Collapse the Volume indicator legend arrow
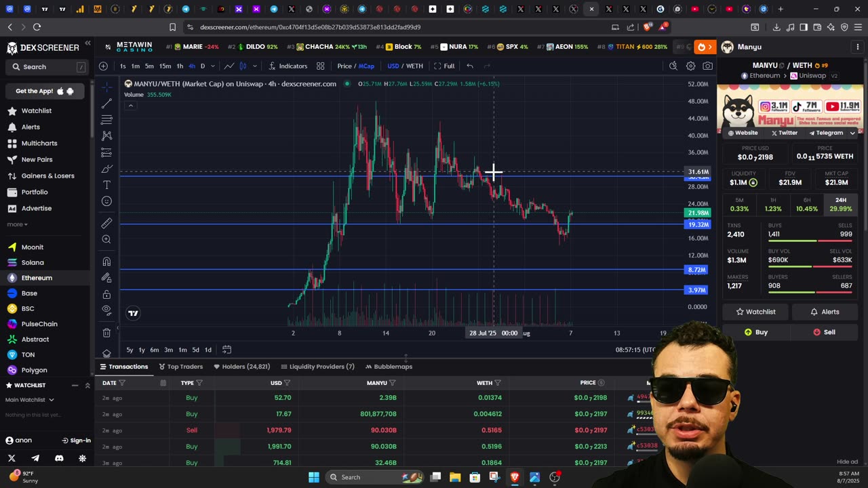868x488 pixels. [131, 106]
